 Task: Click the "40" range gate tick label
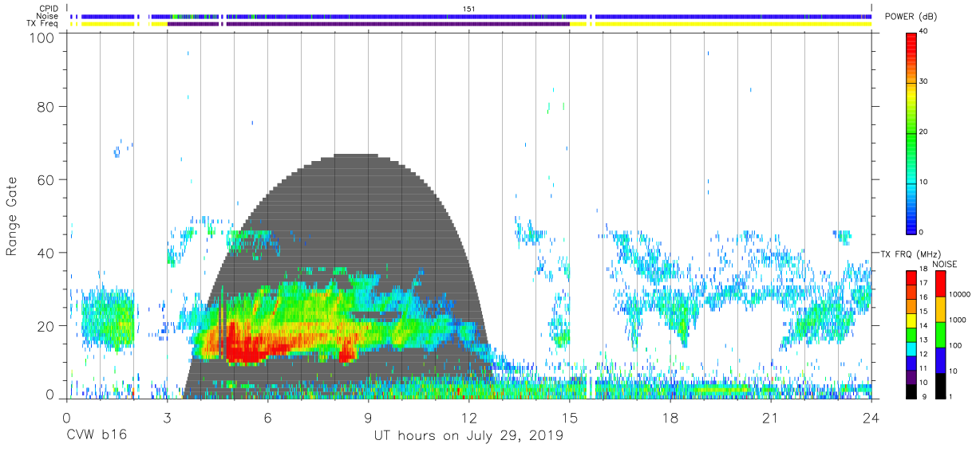pos(45,253)
